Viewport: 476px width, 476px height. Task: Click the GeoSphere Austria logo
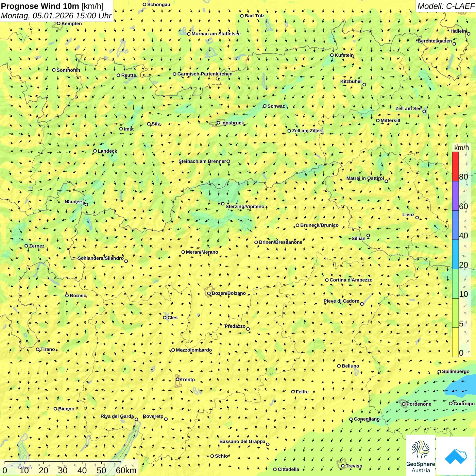(x=421, y=456)
